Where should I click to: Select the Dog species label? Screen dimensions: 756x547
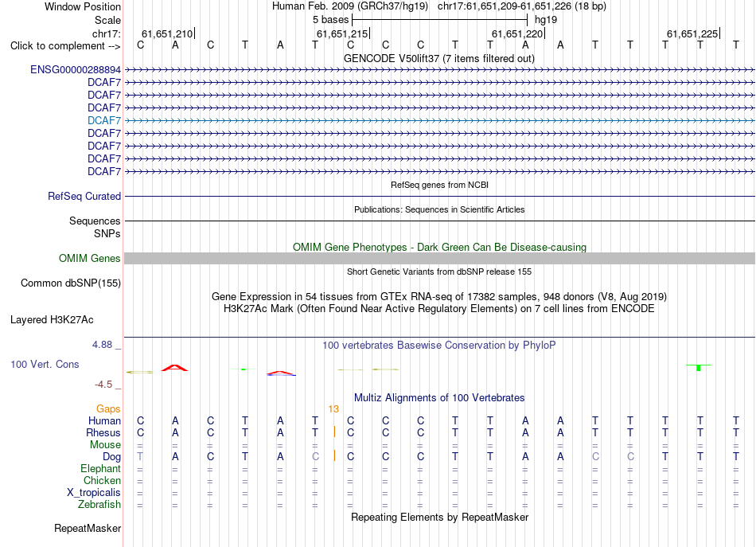pyautogui.click(x=111, y=457)
